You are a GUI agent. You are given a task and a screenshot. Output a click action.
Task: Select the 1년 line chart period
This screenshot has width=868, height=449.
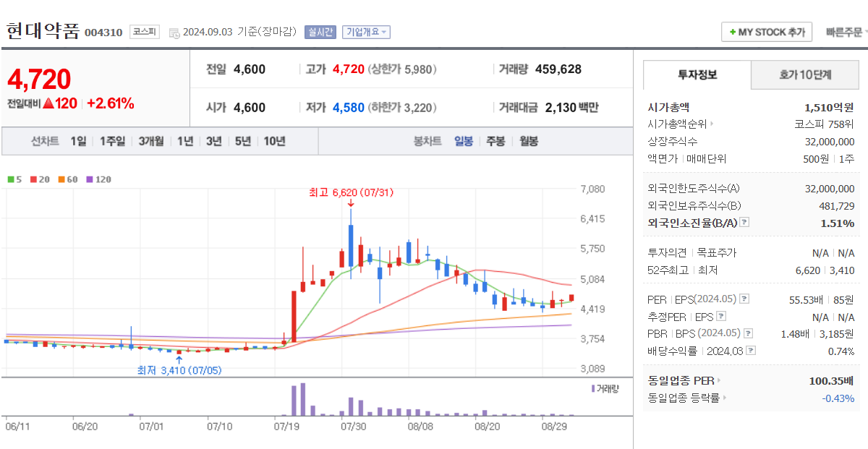(185, 141)
